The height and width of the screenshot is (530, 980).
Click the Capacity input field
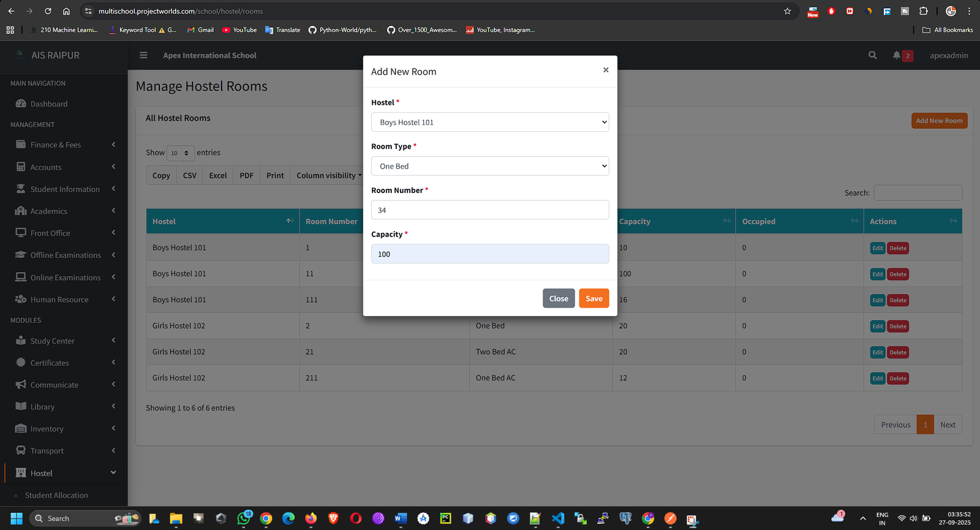[489, 254]
